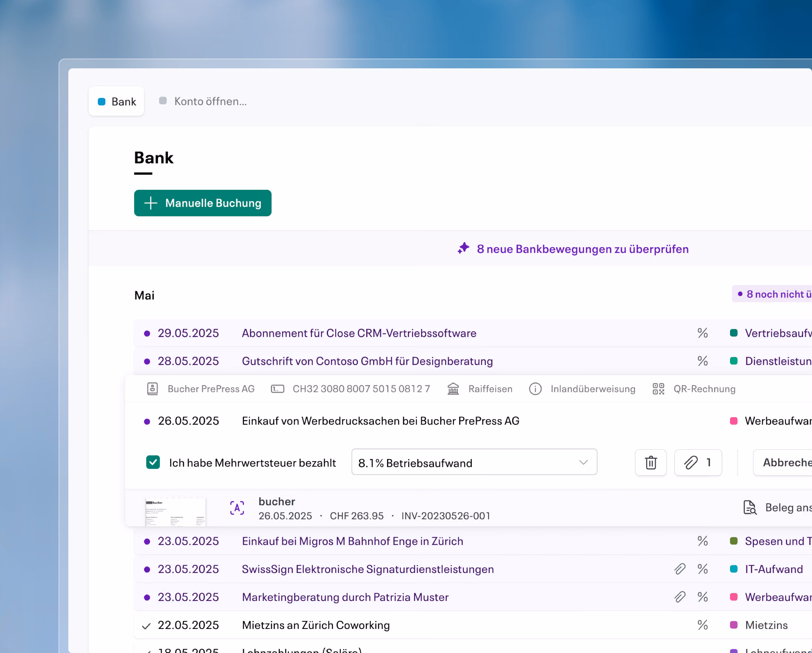The width and height of the screenshot is (812, 653).
Task: Click the 8 noch nicht badge
Action: (x=772, y=294)
